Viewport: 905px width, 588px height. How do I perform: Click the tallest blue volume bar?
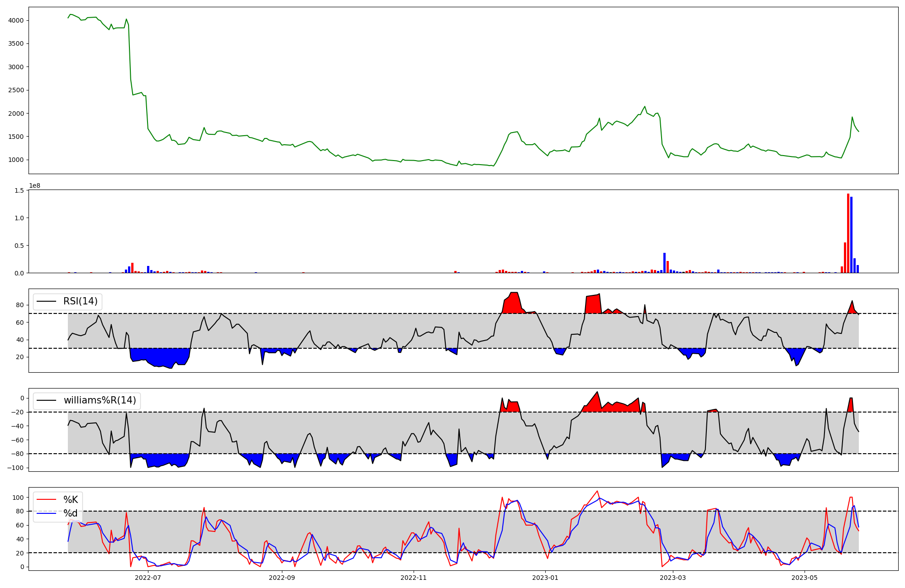851,235
